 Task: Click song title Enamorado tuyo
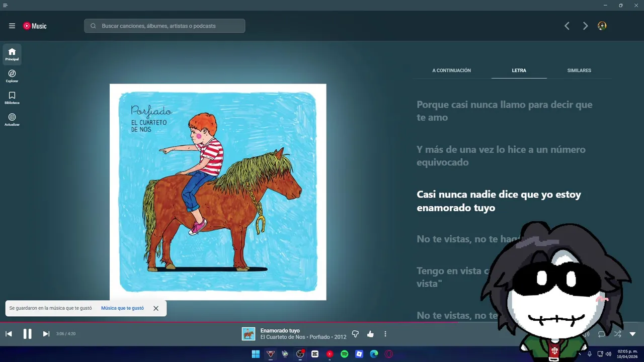[x=280, y=330]
